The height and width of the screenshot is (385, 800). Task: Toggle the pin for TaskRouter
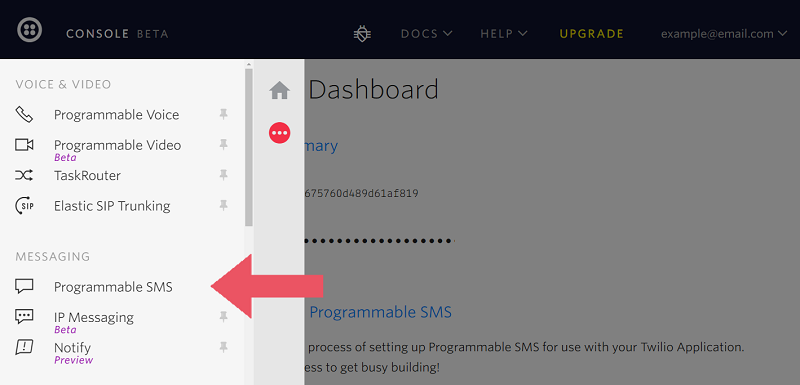point(223,175)
